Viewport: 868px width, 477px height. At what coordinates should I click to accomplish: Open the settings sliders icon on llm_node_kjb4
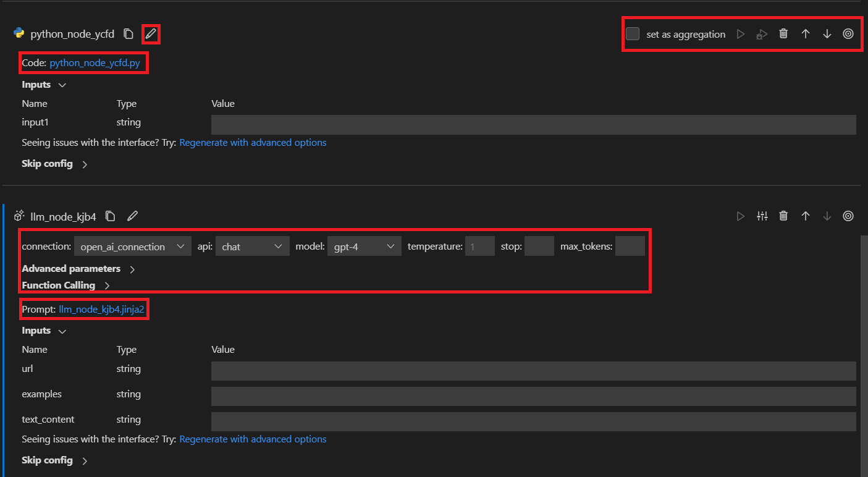point(762,216)
